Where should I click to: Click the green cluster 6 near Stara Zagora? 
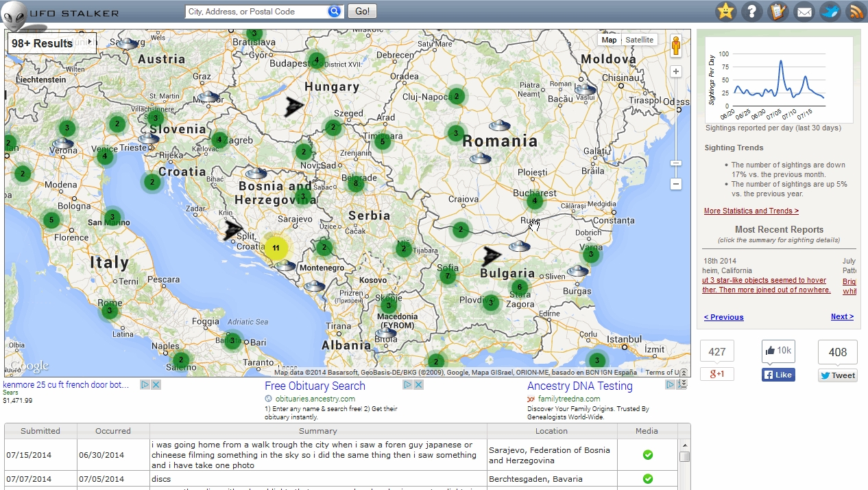[x=520, y=288]
